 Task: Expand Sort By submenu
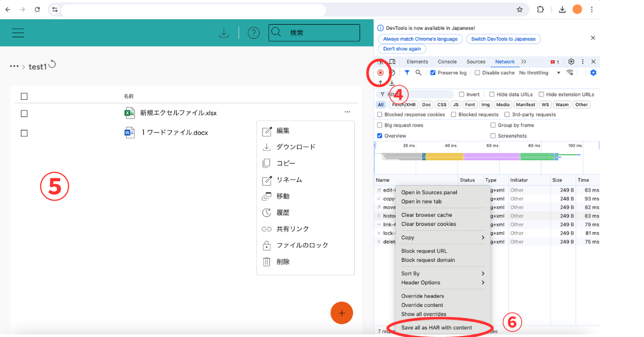(443, 274)
